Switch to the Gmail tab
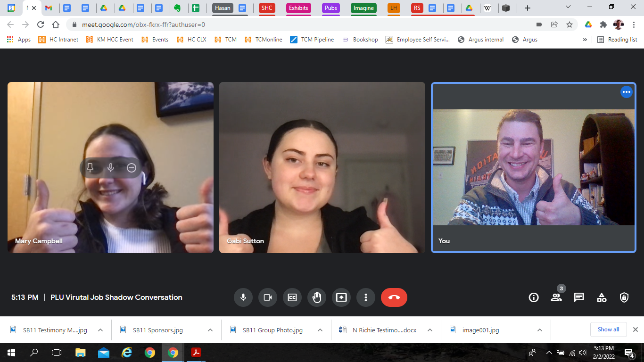Viewport: 644px width, 362px height. click(x=48, y=8)
